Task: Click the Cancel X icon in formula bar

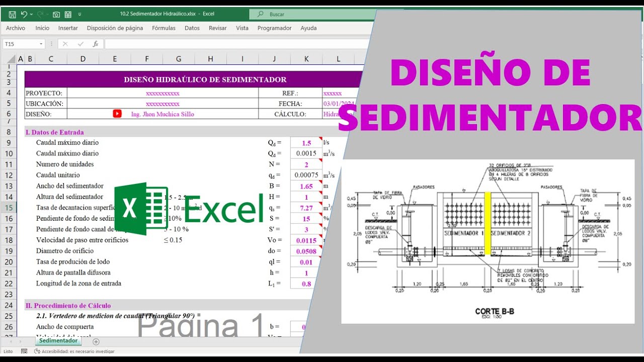Action: (65, 44)
